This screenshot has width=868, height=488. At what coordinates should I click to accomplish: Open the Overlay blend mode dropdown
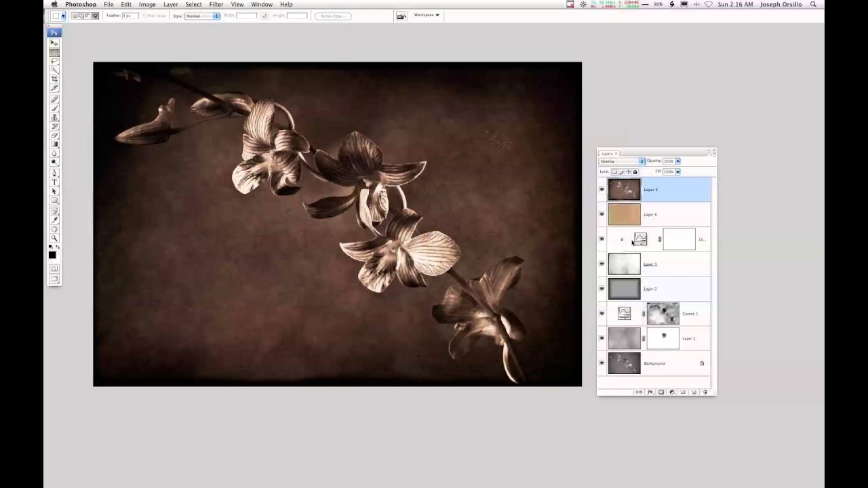[622, 161]
